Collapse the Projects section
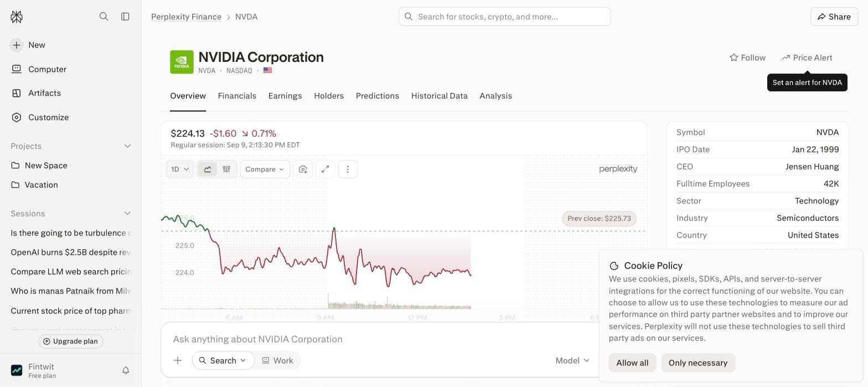This screenshot has width=868, height=387. 127,146
